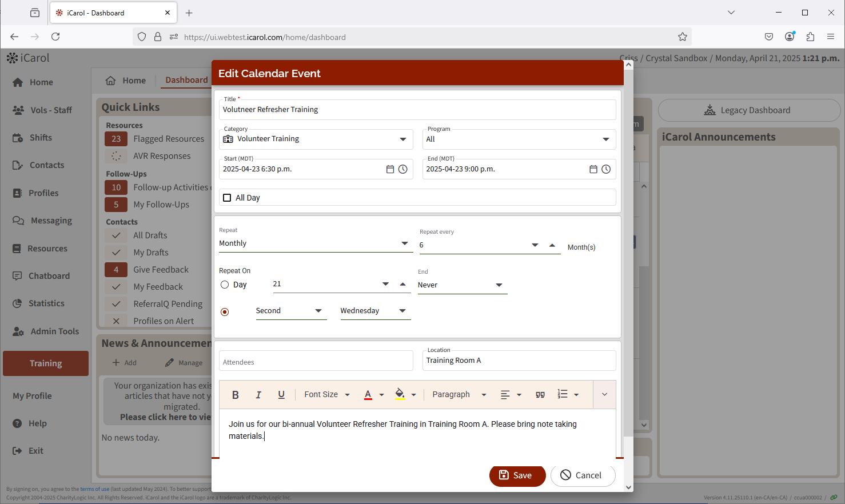Toggle bold formatting in the editor

point(235,395)
